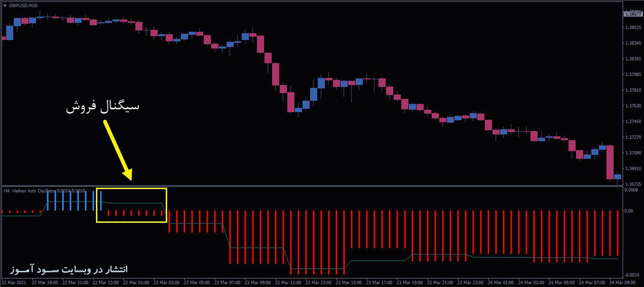Click the 24 Mar 01:00 time label
The height and width of the screenshot is (287, 644).
point(502,282)
